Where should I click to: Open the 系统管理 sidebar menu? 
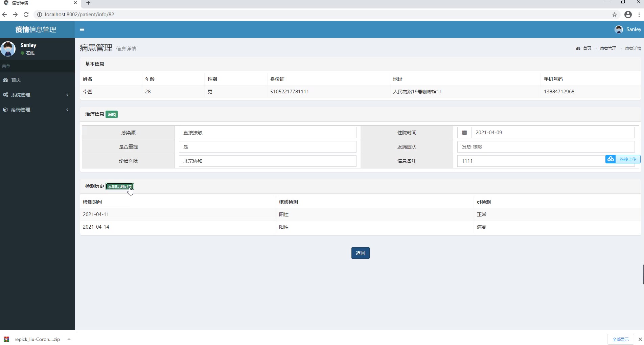point(37,95)
